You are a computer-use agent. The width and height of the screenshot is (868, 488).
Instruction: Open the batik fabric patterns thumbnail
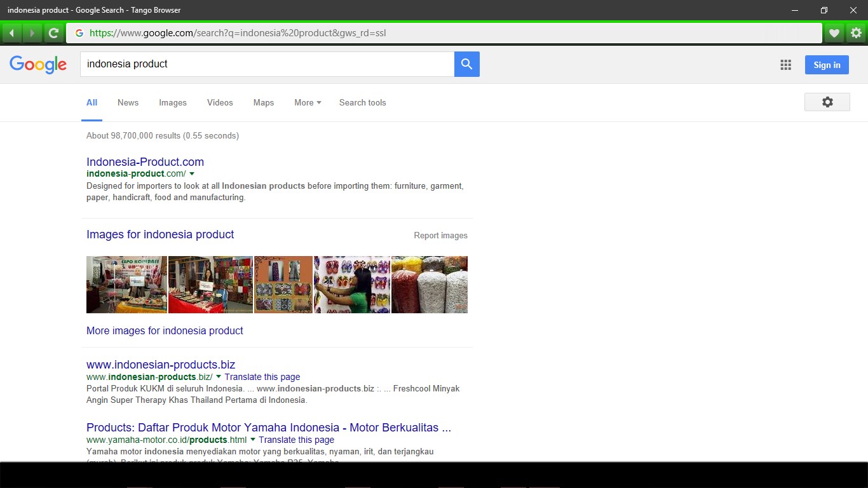(x=283, y=285)
